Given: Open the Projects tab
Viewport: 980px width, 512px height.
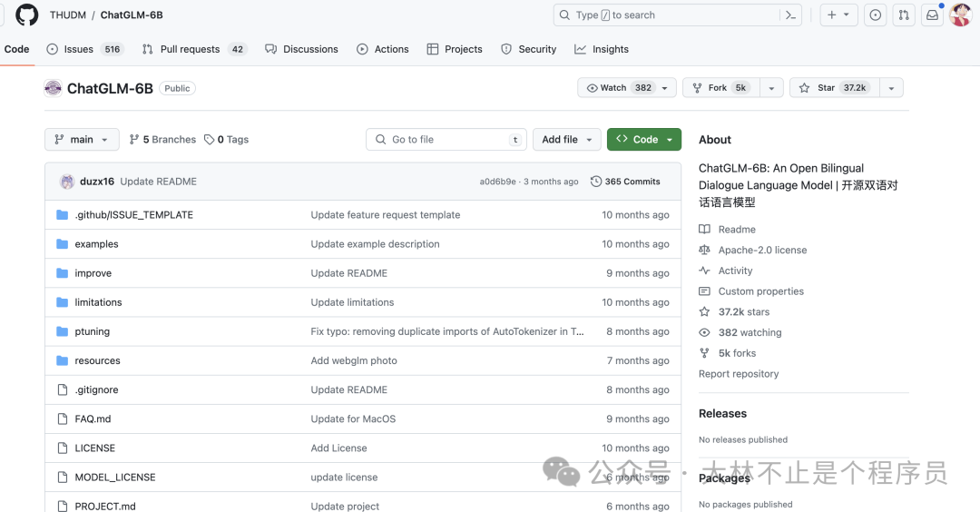Looking at the screenshot, I should [x=455, y=49].
